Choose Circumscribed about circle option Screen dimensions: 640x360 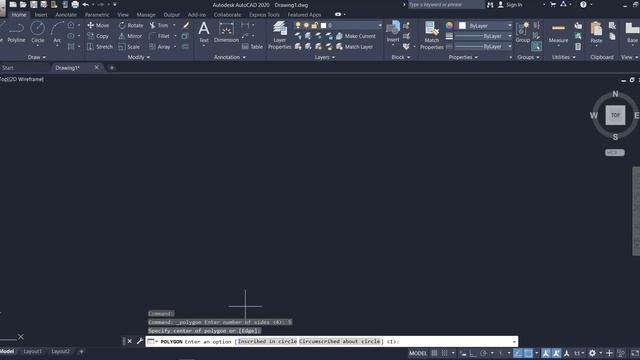click(340, 342)
